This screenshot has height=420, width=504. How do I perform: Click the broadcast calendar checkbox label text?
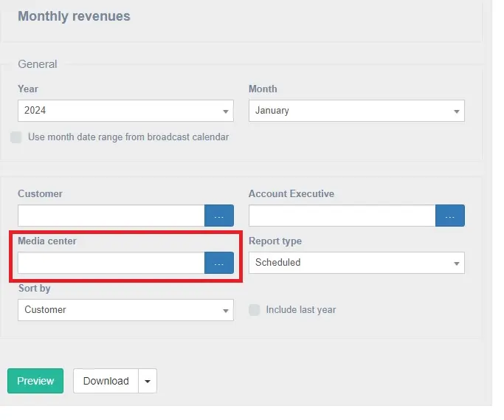pyautogui.click(x=128, y=137)
